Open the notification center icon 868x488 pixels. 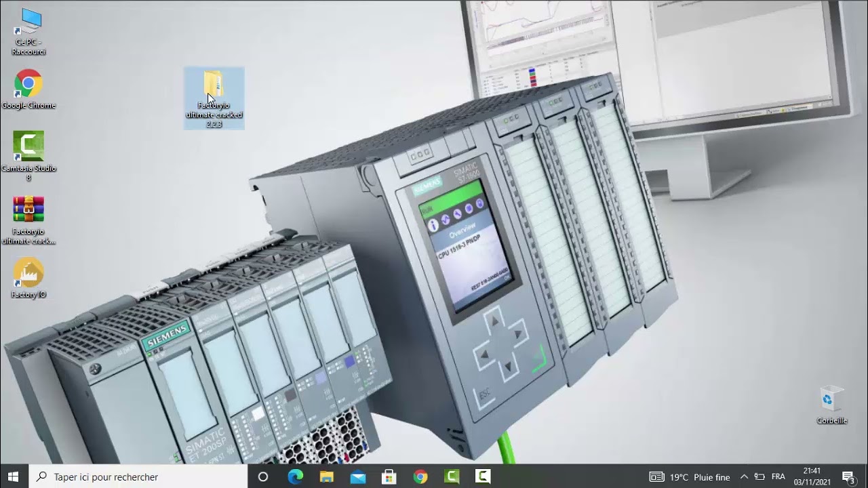[848, 477]
